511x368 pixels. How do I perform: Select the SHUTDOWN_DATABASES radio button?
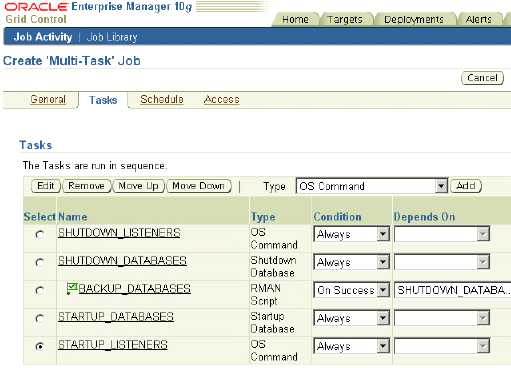click(x=40, y=263)
